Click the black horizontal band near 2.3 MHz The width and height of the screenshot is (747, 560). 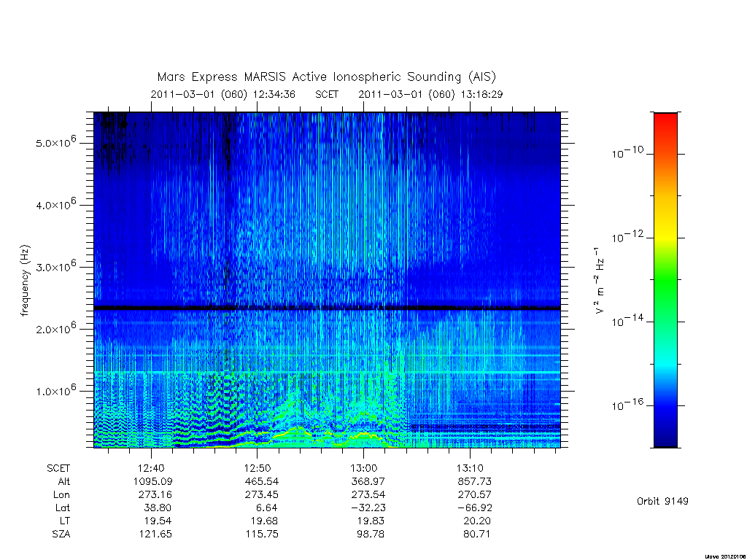point(327,308)
